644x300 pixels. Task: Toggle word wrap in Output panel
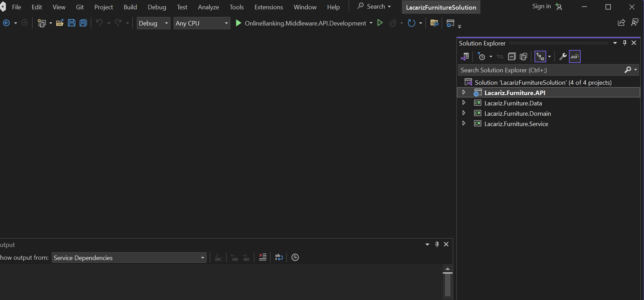[x=279, y=257]
